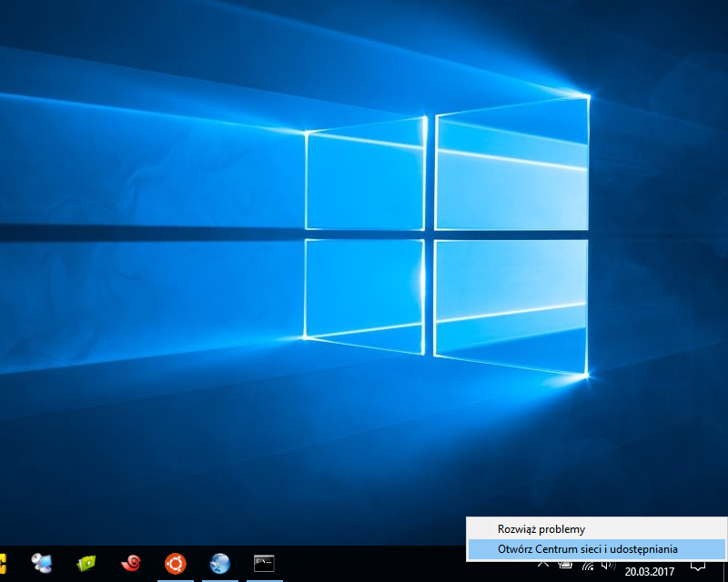
Task: Open the blue globe browser icon
Action: (219, 564)
